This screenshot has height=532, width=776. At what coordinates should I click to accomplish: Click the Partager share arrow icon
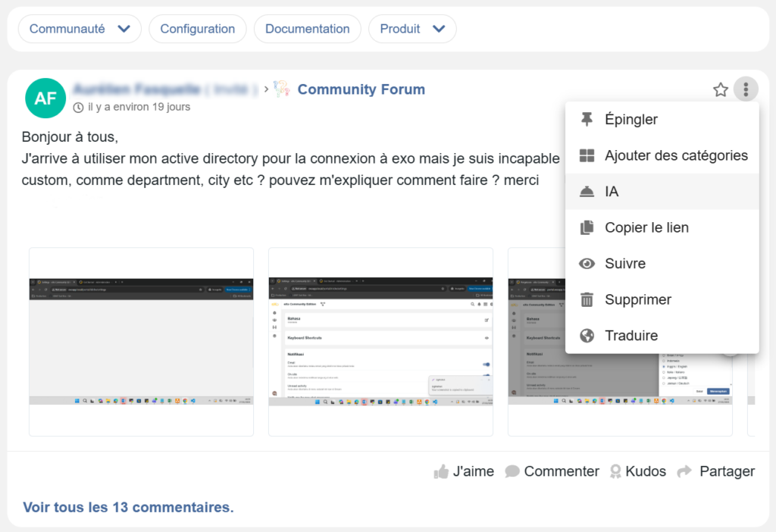point(684,471)
